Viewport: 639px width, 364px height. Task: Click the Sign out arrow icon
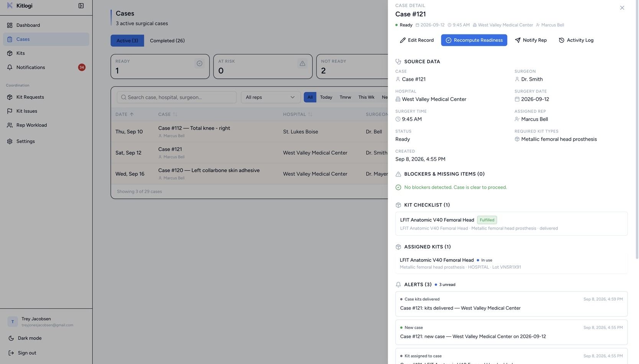pos(11,353)
